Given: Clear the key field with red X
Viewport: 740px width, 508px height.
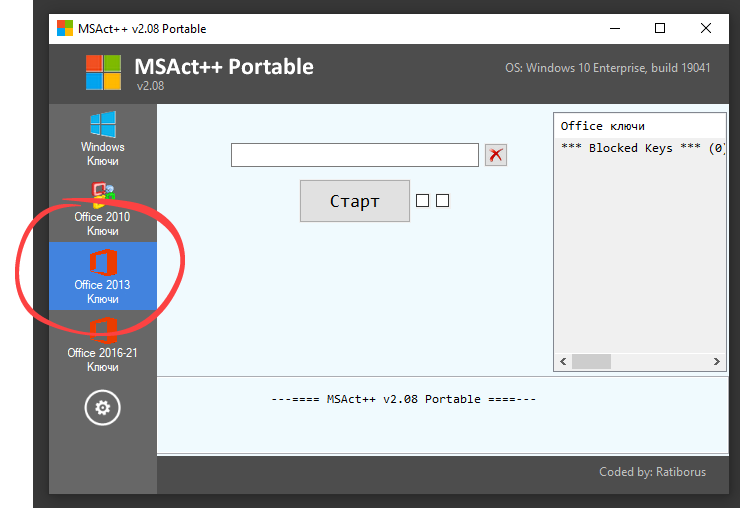Looking at the screenshot, I should point(496,155).
